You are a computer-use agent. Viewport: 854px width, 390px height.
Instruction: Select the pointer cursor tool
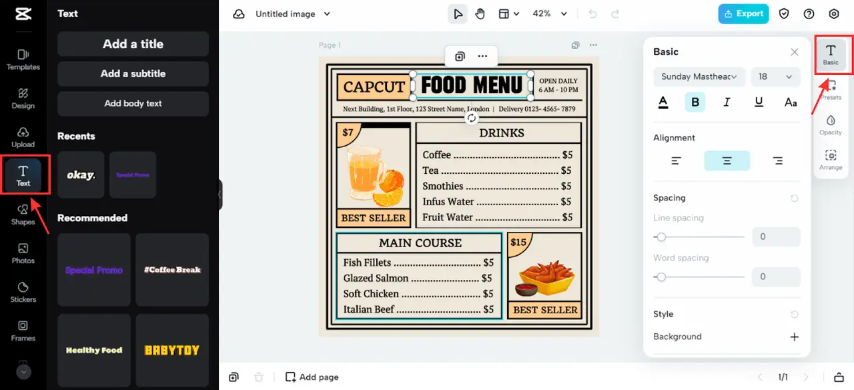pos(458,14)
